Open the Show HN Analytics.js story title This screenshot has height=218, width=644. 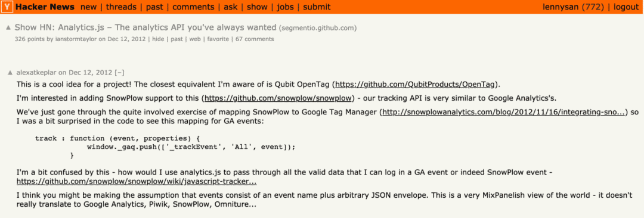point(145,27)
